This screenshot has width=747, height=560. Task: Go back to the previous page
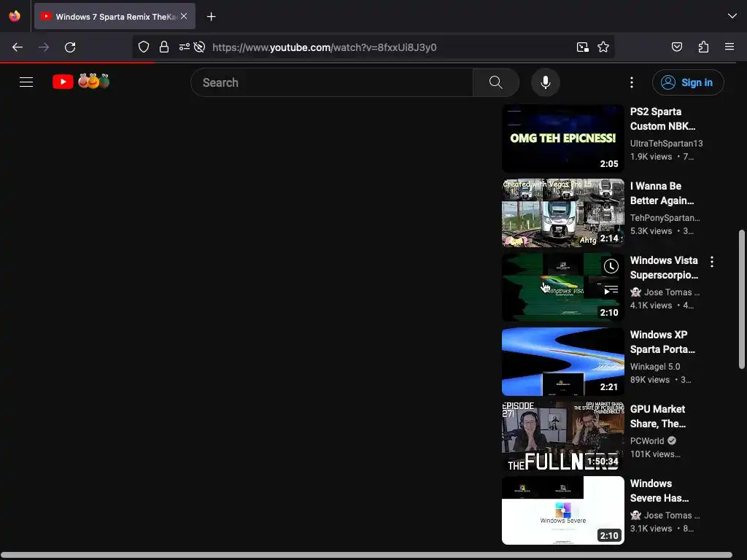(18, 47)
